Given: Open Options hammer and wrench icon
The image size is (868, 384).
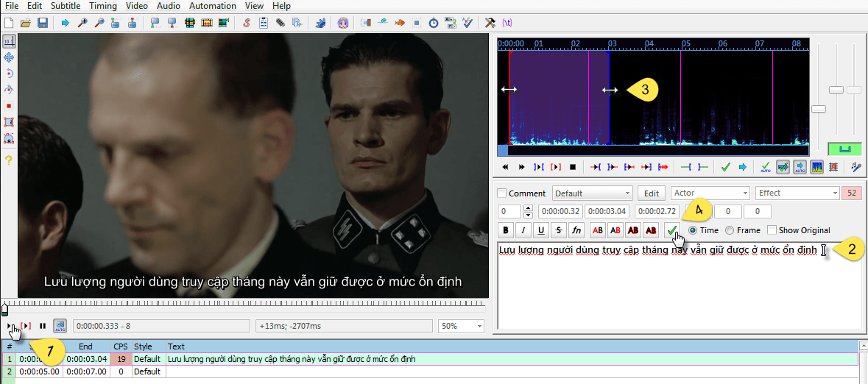Looking at the screenshot, I should (x=490, y=24).
